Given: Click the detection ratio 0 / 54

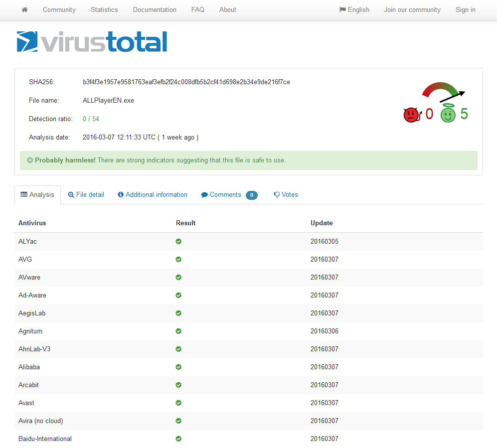Looking at the screenshot, I should click(x=91, y=119).
